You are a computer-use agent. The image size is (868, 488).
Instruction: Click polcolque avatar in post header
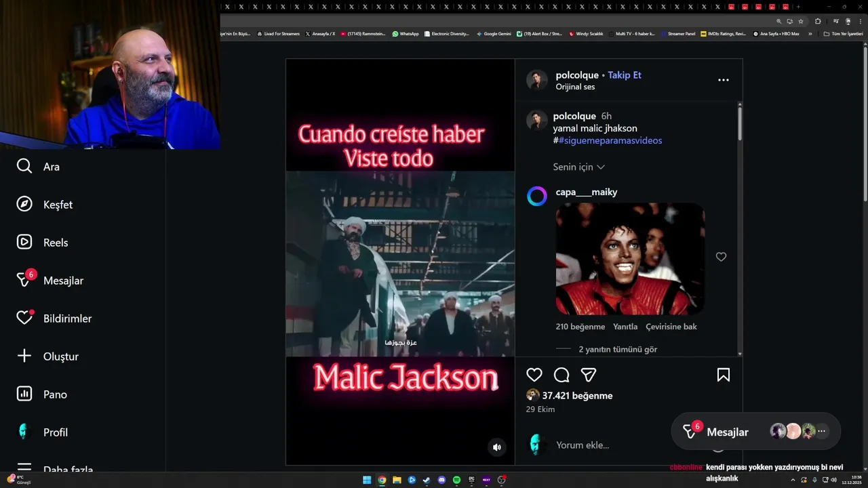coord(537,80)
